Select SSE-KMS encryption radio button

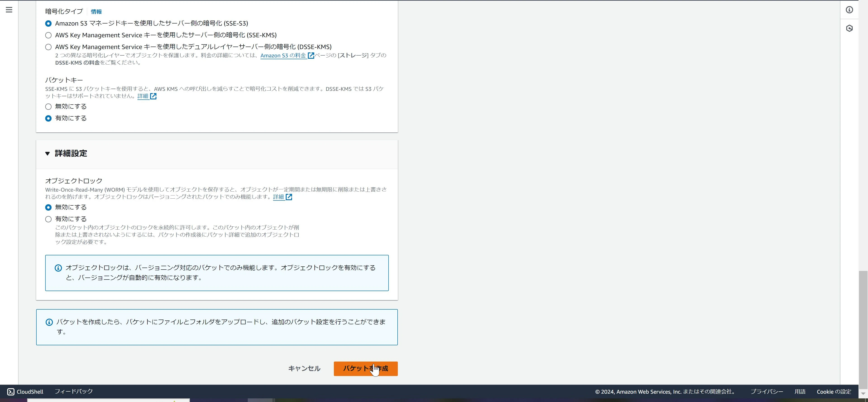[x=49, y=35]
